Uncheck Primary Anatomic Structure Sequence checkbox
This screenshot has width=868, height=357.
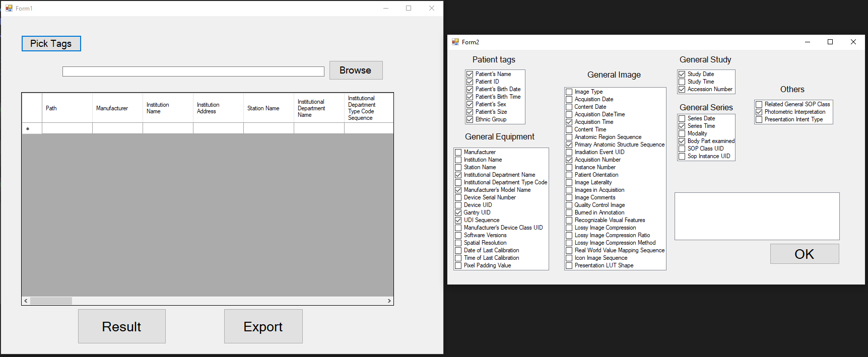tap(569, 145)
